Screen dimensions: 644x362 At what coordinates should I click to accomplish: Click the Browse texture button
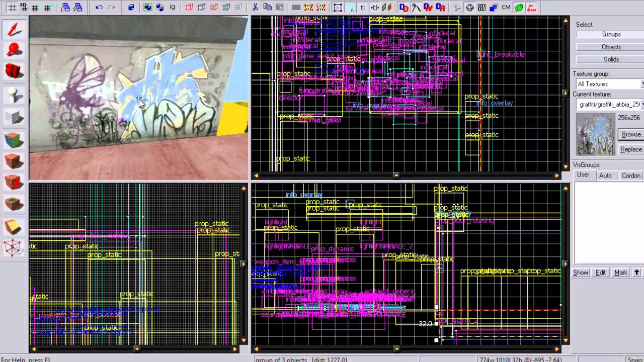click(x=631, y=134)
